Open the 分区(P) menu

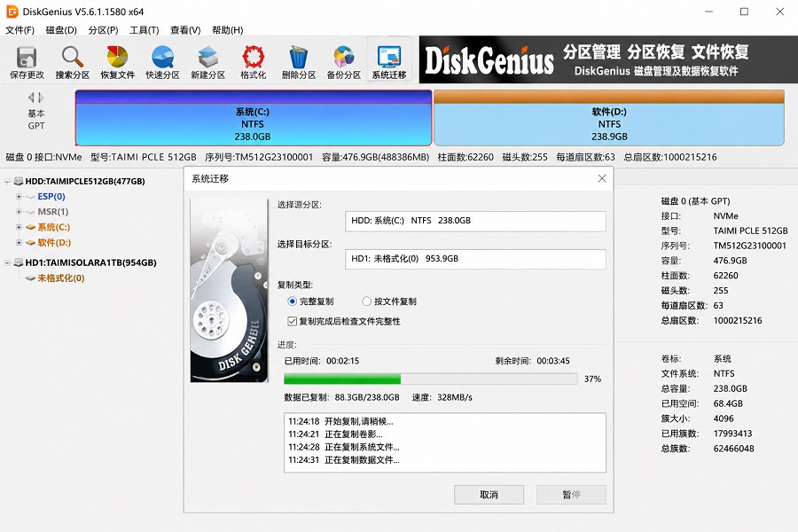pyautogui.click(x=104, y=30)
